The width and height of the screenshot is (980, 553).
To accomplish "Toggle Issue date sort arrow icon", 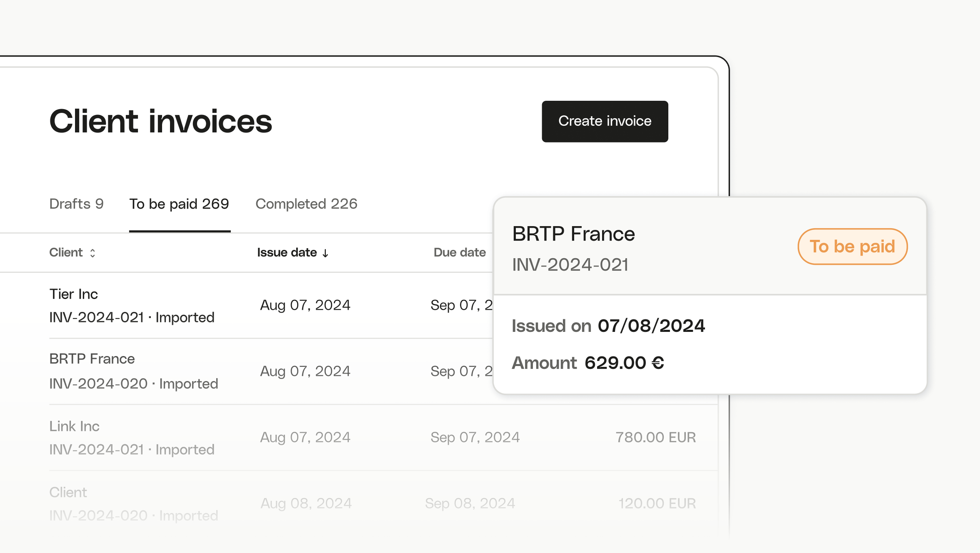I will (325, 253).
